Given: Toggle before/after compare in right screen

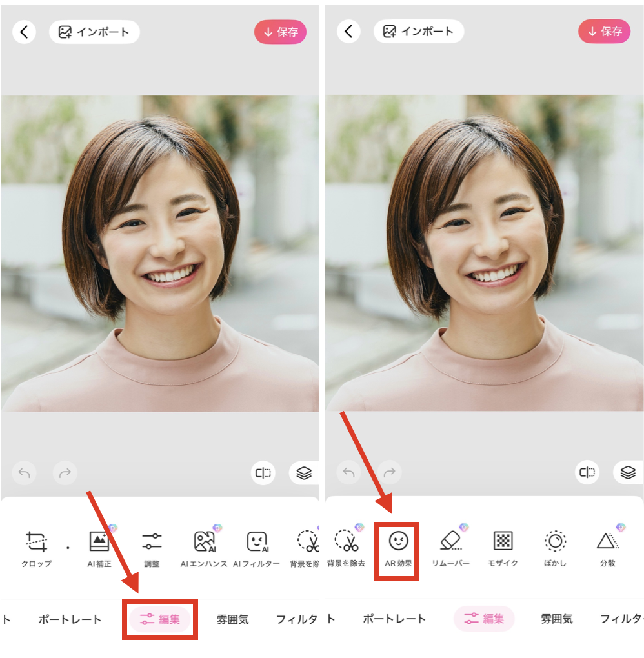Looking at the screenshot, I should pos(587,473).
